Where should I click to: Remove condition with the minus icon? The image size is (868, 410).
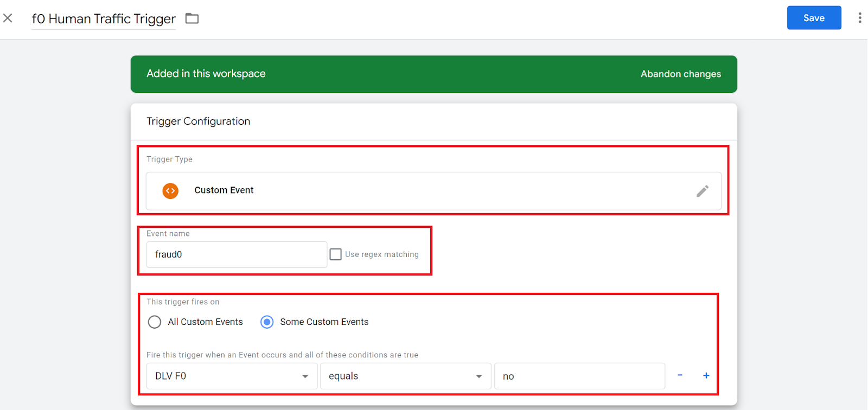680,375
